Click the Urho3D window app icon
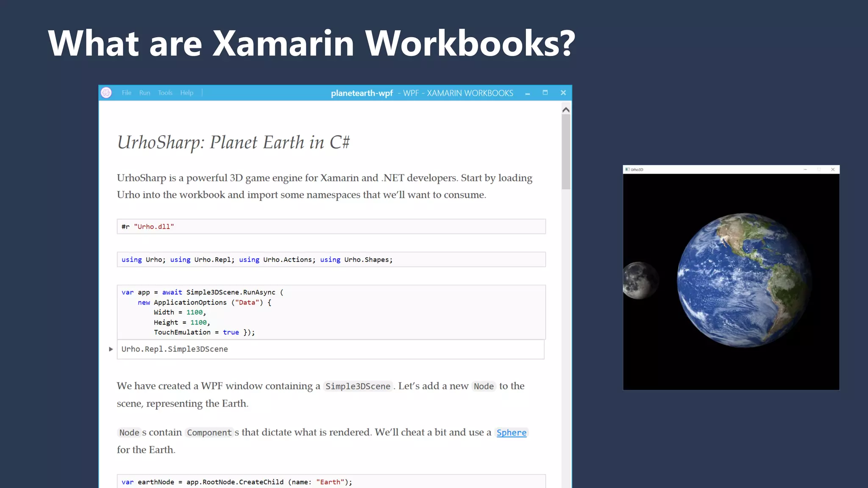The height and width of the screenshot is (488, 868). tap(627, 169)
